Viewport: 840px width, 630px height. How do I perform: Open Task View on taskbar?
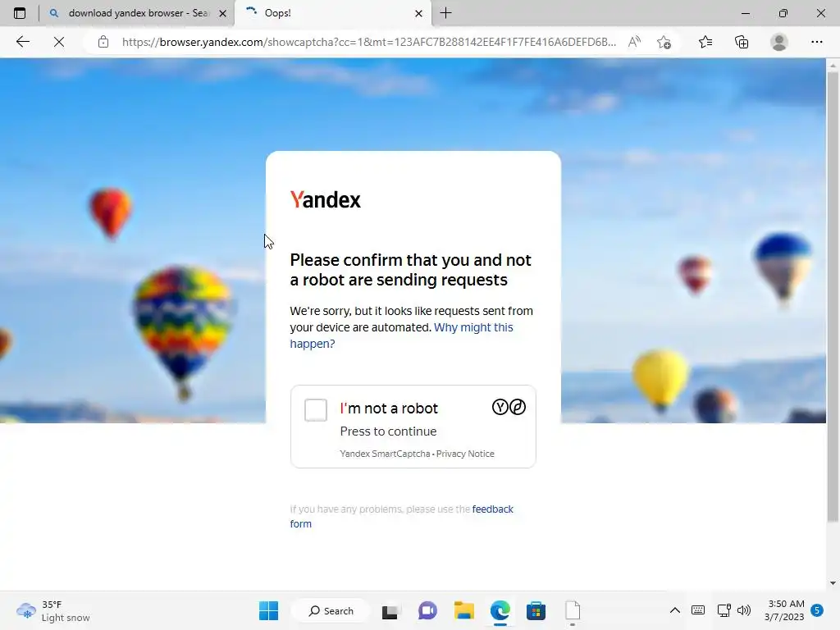(x=390, y=610)
